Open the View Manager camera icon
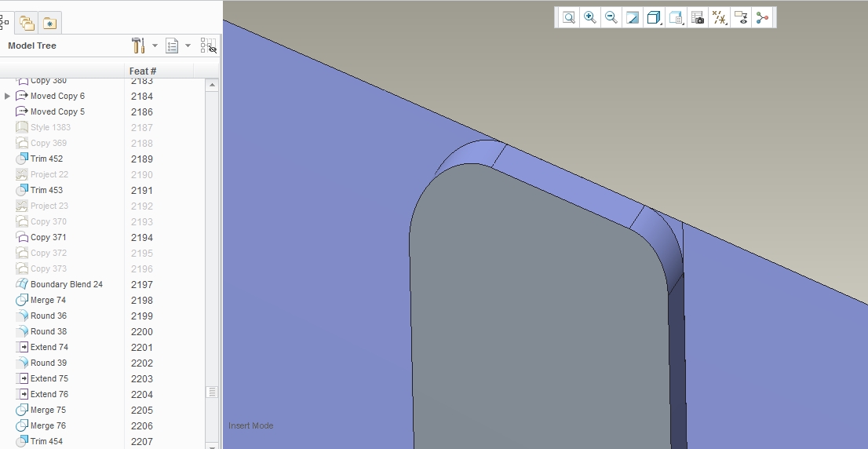The height and width of the screenshot is (449, 868). (698, 17)
